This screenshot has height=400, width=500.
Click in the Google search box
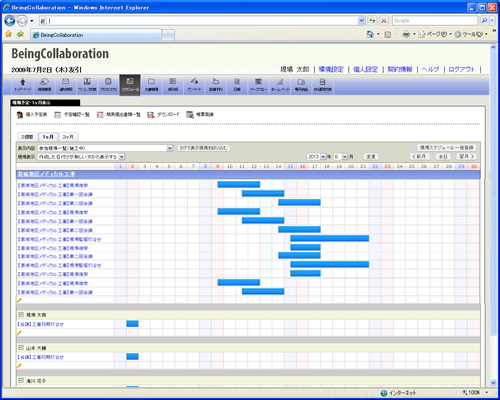tap(435, 21)
